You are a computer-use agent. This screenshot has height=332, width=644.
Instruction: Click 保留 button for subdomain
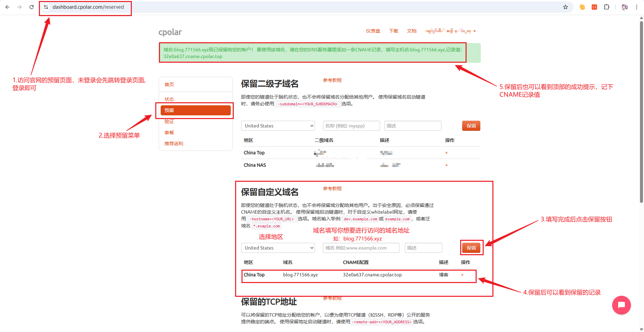471,126
